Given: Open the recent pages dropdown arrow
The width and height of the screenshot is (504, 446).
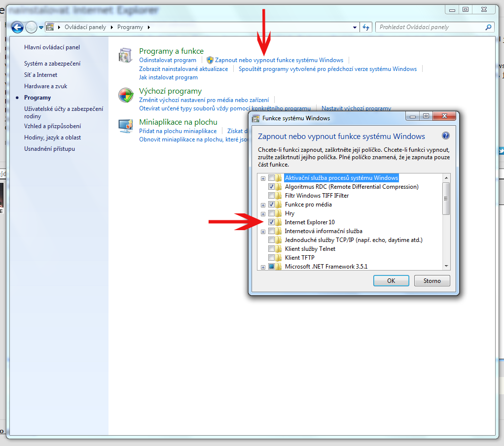Looking at the screenshot, I should click(x=41, y=28).
